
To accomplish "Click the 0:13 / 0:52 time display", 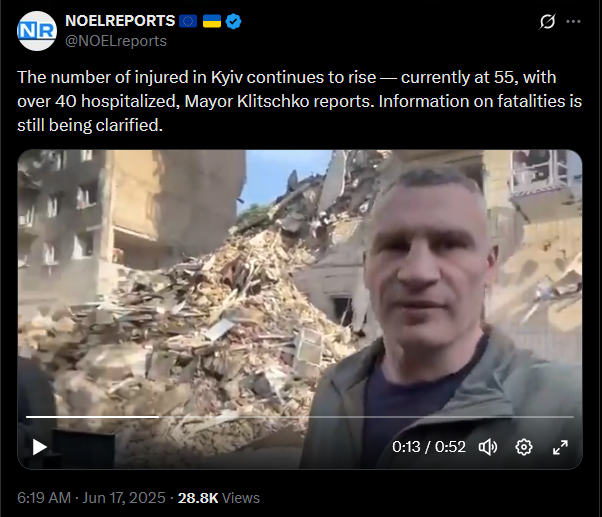I will tap(428, 447).
